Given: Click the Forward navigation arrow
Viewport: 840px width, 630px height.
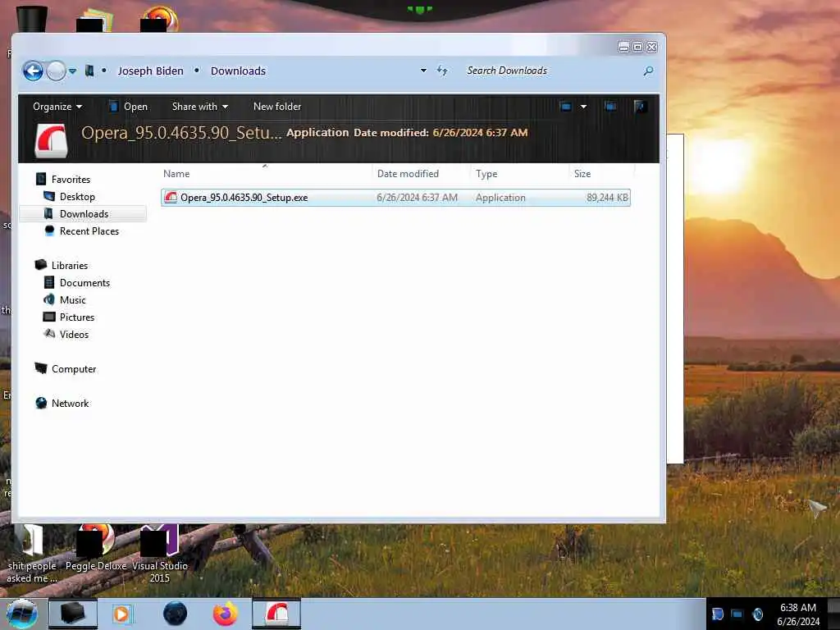Looking at the screenshot, I should click(x=56, y=71).
